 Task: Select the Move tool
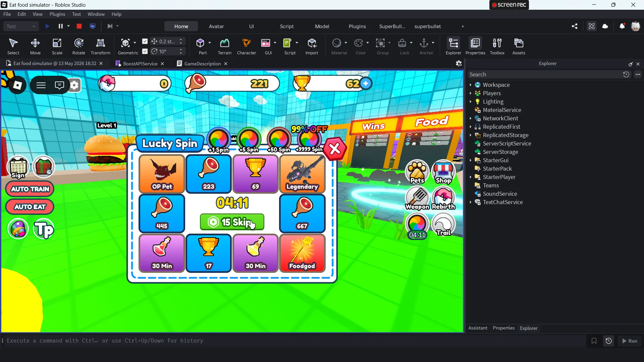35,46
